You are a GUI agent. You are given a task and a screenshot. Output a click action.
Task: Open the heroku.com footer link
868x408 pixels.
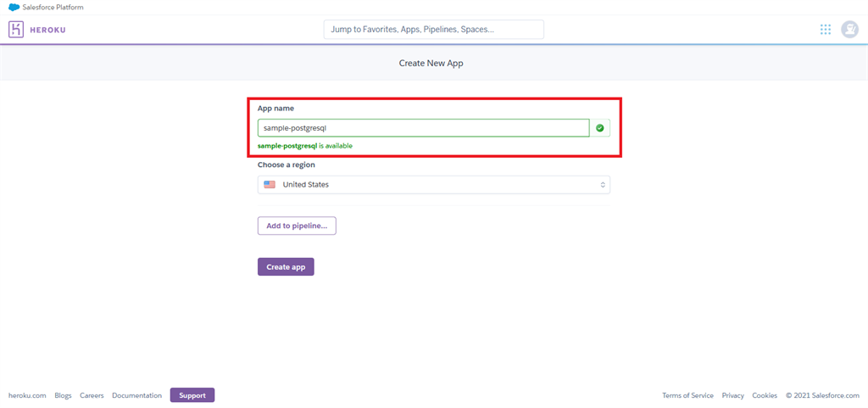[x=27, y=395]
